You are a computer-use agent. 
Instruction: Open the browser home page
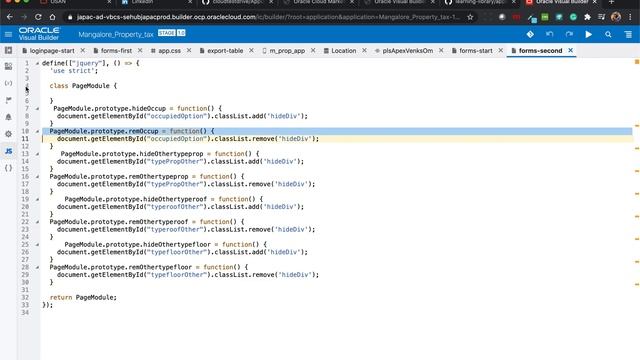(x=52, y=17)
